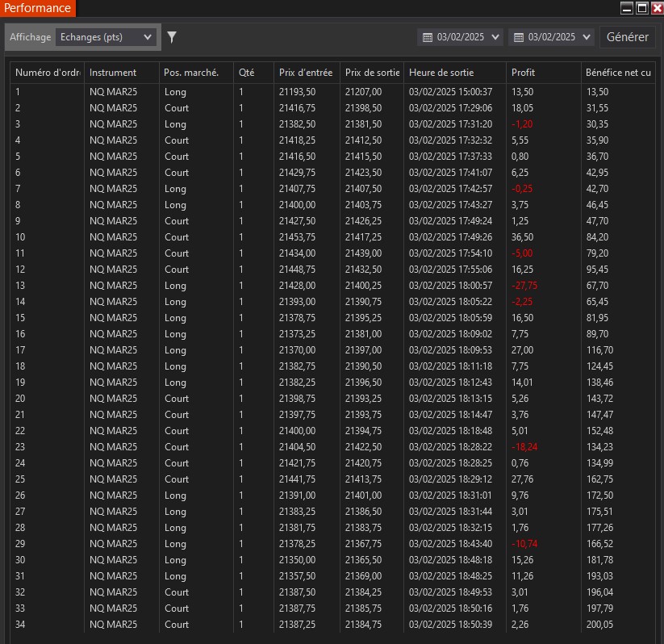Select exit time 03/02/2025 18:11:18
Viewport: 664px width, 644px height.
(x=450, y=366)
